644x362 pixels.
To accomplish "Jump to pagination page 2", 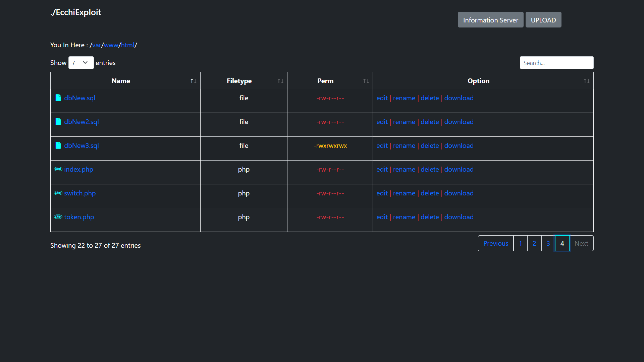I will 534,243.
